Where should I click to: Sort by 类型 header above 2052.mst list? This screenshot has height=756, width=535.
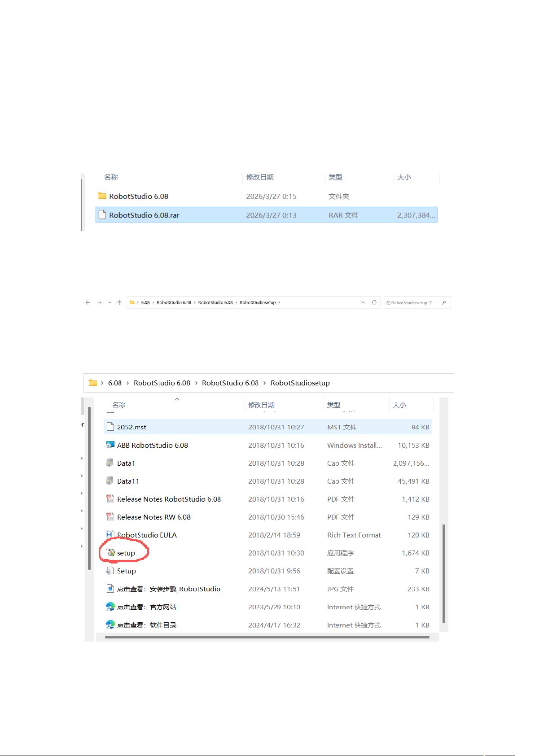pos(333,405)
